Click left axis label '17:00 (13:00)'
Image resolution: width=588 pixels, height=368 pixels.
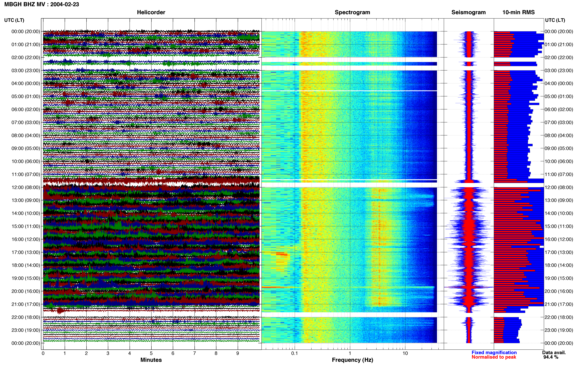26,252
